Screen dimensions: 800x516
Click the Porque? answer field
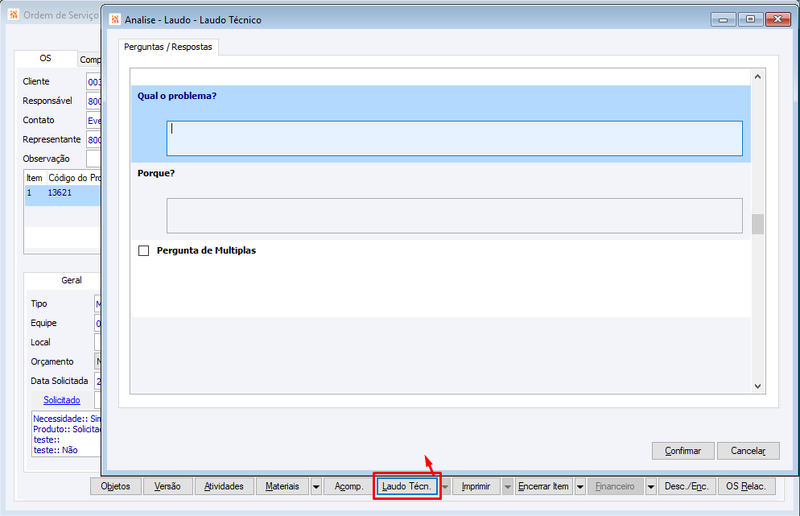[x=454, y=215]
